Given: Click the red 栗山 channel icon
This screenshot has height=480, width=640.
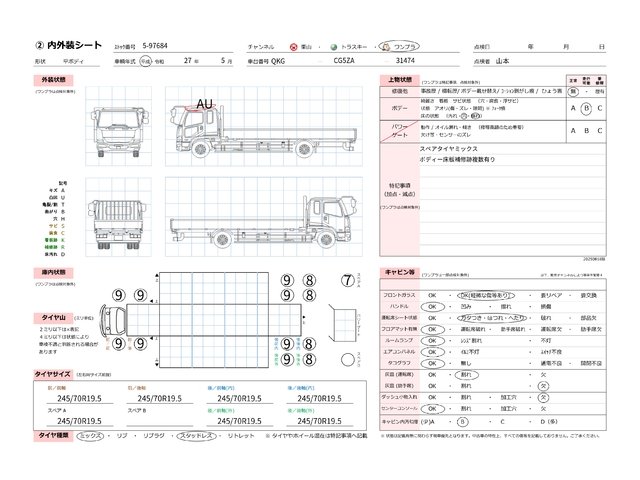Looking at the screenshot, I should coord(293,47).
